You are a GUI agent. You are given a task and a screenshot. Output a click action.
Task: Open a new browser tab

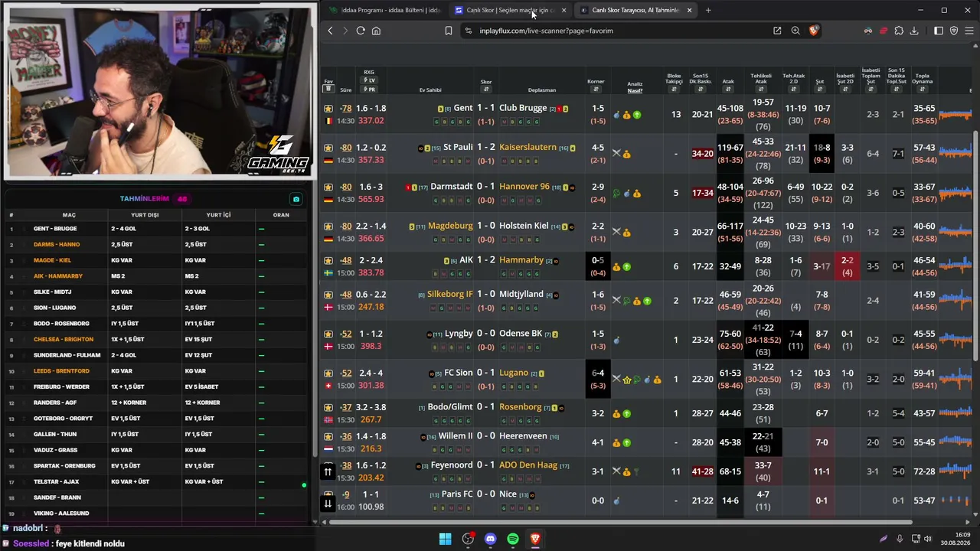708,10
